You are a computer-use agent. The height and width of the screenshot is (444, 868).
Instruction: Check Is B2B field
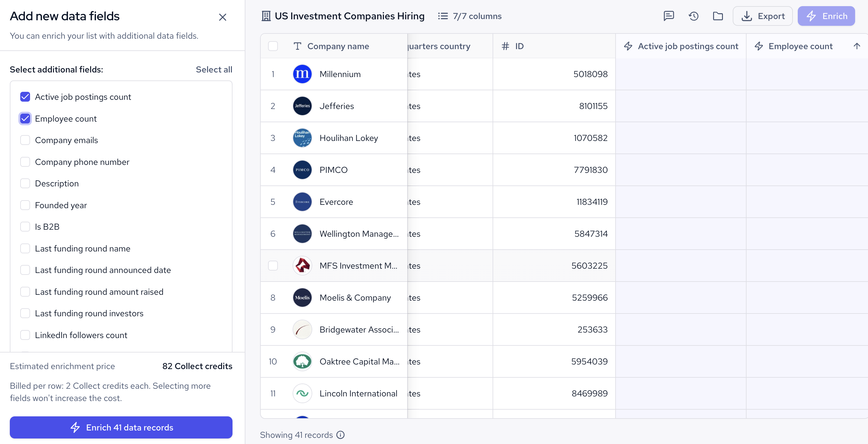click(x=25, y=226)
